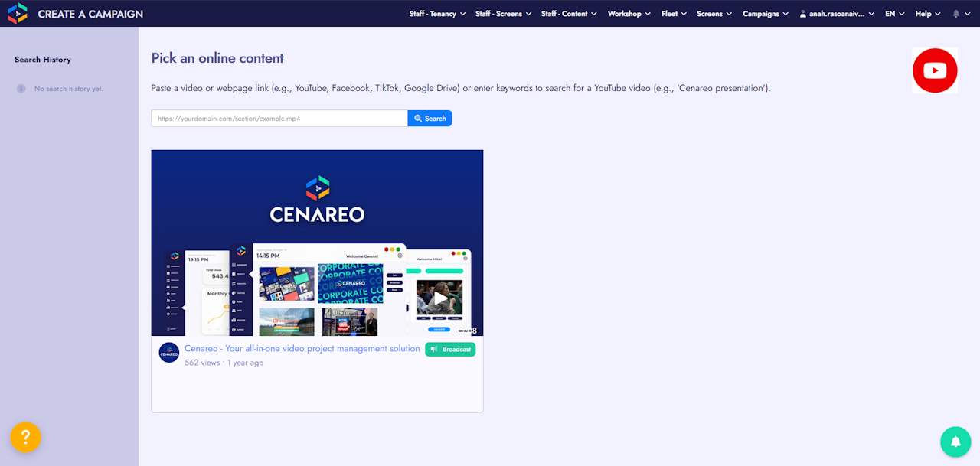Click the 'Pick an online content' heading
Viewport: 980px width, 466px height.
coord(217,58)
